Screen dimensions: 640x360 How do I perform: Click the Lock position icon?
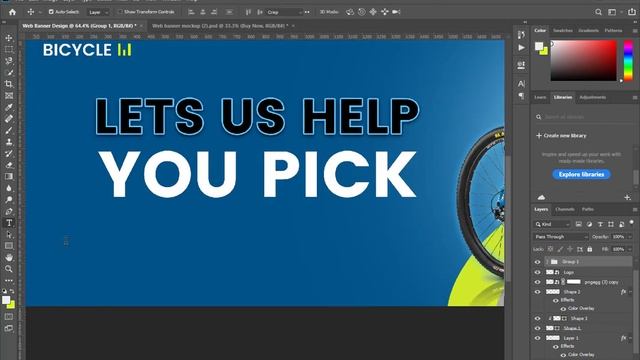tap(570, 249)
